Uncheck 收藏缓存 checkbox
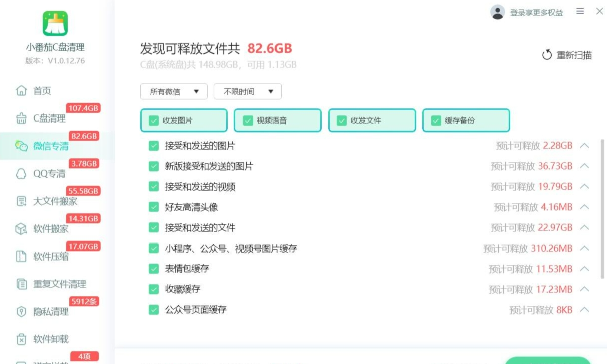Screen dimensions: 607x364 point(154,289)
